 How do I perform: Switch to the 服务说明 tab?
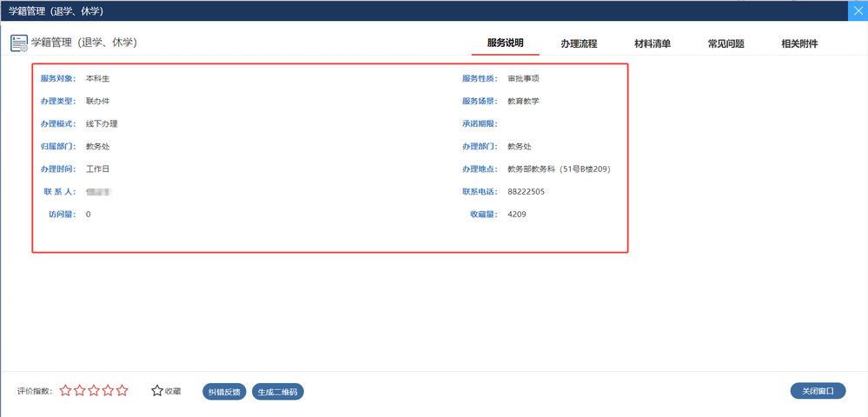pos(505,43)
